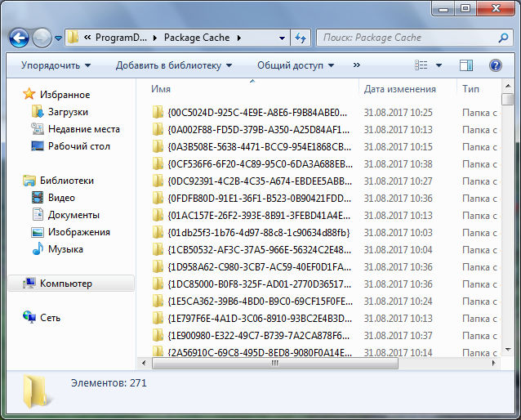521x420 pixels.
Task: Select folder {01db25f3-1b76-4d97-88c8-1c90634d88fb}
Action: [259, 233]
